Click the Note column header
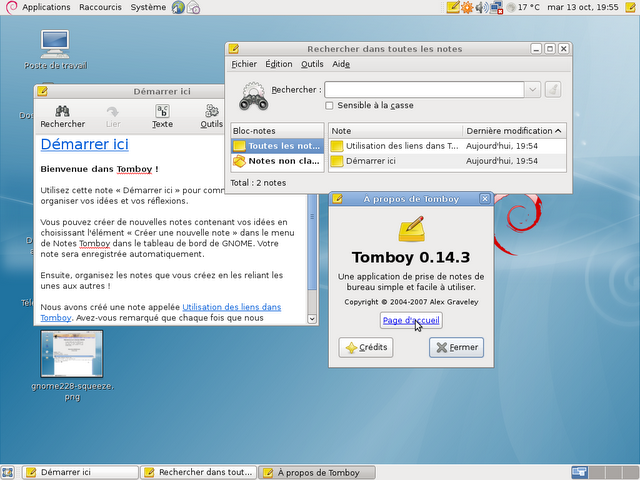 click(x=396, y=131)
